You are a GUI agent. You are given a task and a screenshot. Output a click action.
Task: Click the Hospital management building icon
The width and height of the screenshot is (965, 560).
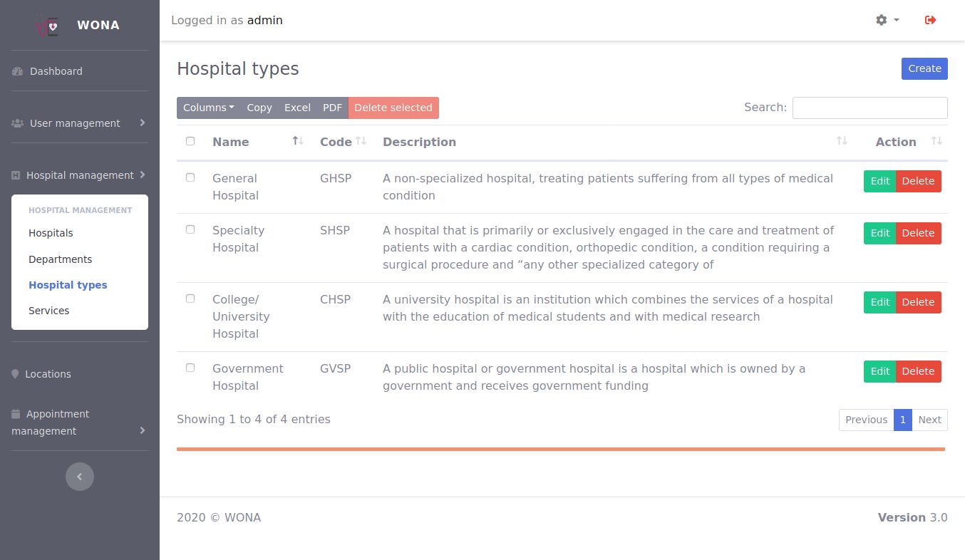[16, 175]
